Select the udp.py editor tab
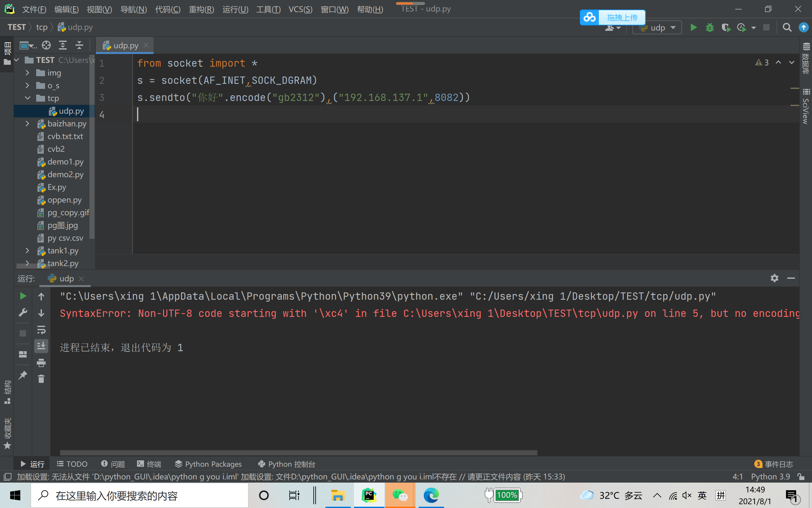812x508 pixels. (x=125, y=45)
